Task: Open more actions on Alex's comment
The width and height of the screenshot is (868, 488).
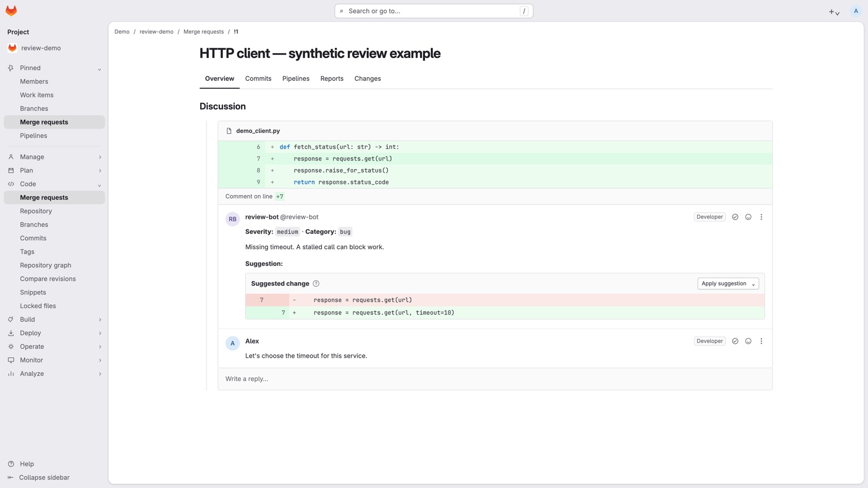Action: (761, 341)
